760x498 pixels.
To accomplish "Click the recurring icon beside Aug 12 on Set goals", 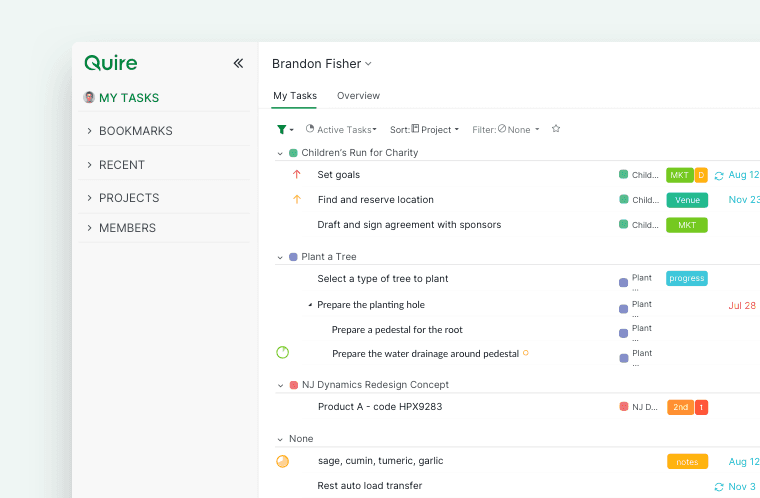I will 719,176.
